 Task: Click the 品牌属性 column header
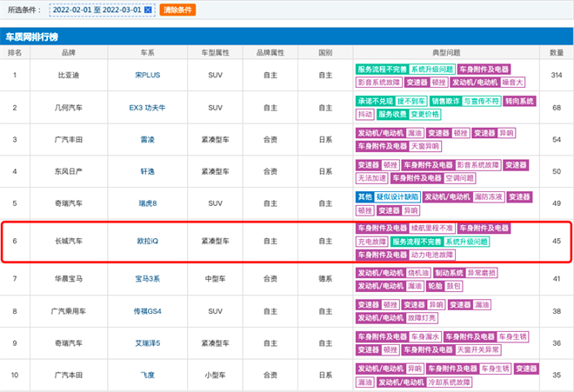[270, 53]
